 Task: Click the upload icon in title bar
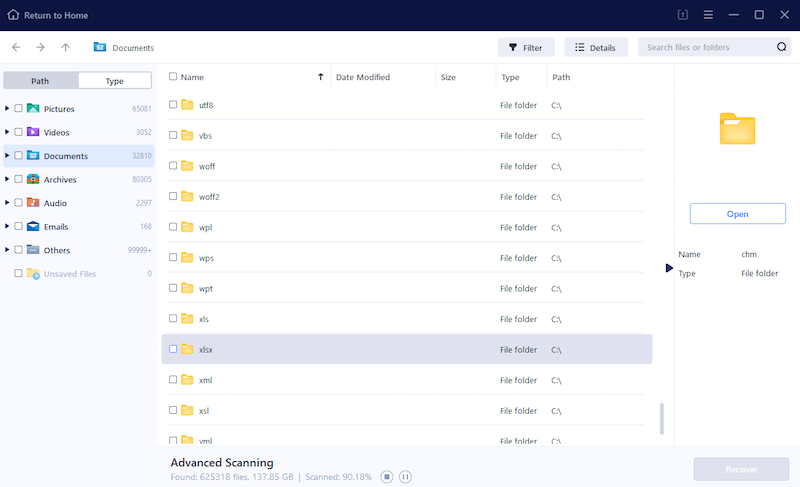click(x=683, y=15)
